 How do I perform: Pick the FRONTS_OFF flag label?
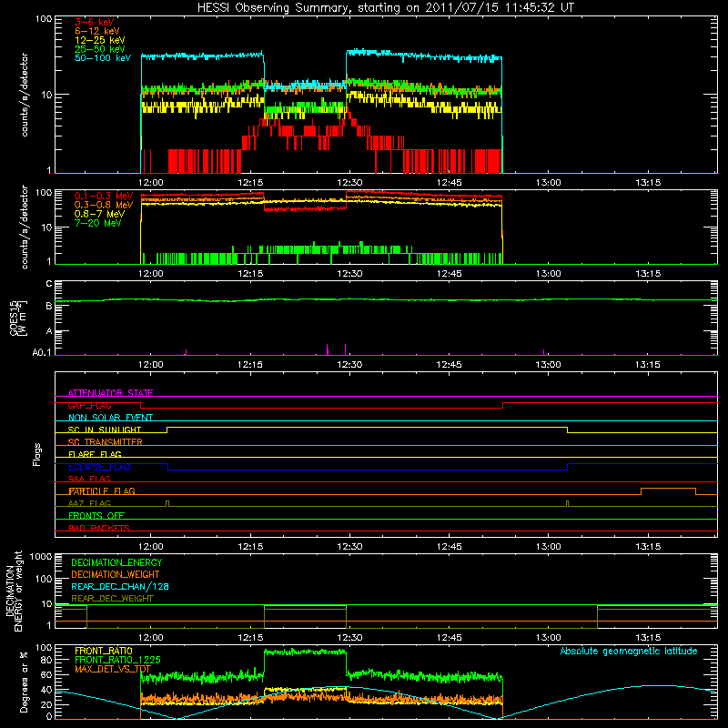click(96, 515)
